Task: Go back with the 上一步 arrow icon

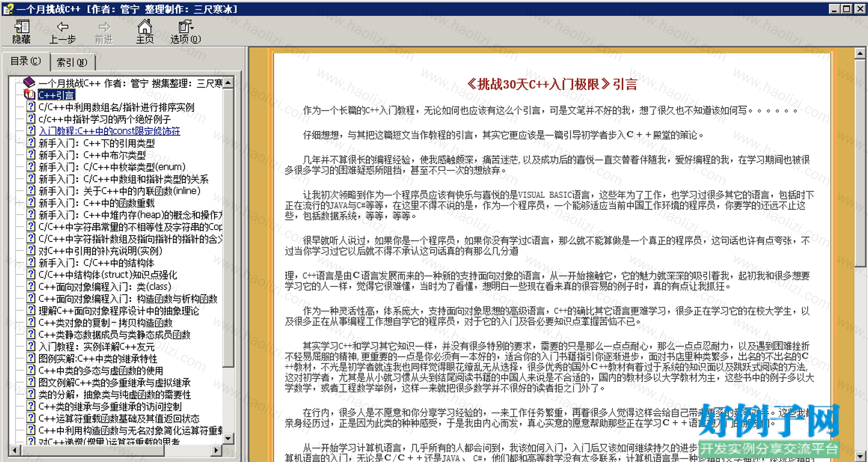Action: [62, 27]
